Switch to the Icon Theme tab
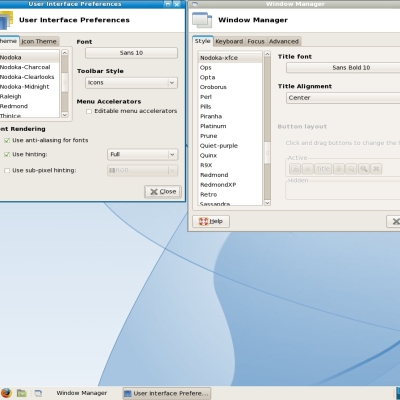400x400 pixels. (39, 42)
